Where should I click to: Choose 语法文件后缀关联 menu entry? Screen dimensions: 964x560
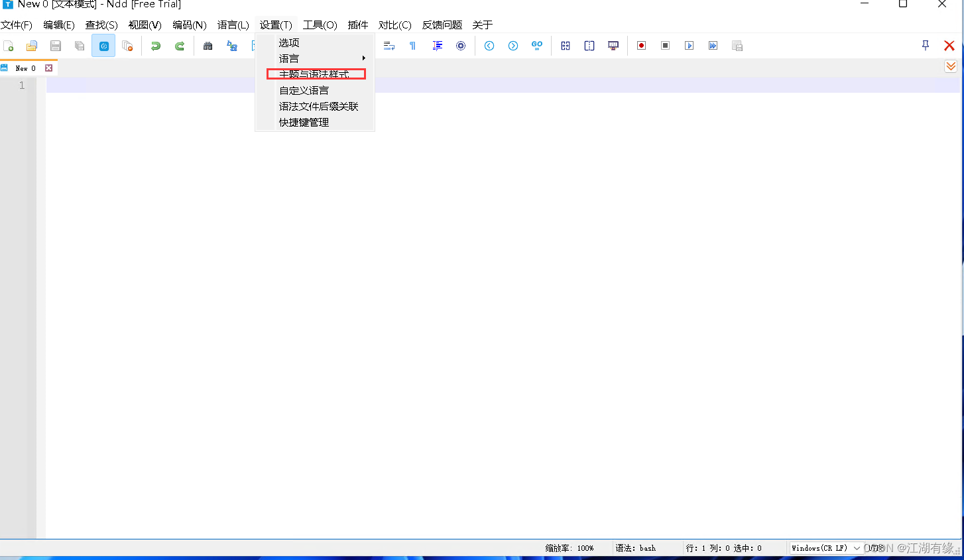[315, 106]
